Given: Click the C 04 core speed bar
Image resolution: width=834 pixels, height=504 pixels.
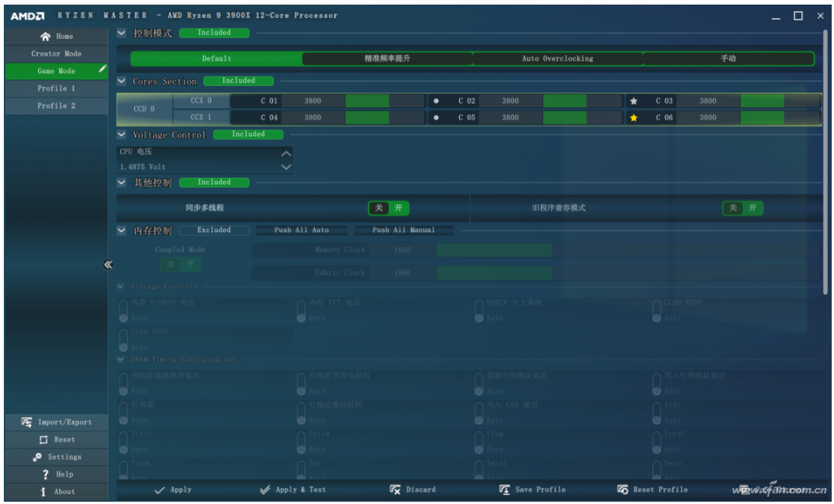Looking at the screenshot, I should (x=385, y=117).
